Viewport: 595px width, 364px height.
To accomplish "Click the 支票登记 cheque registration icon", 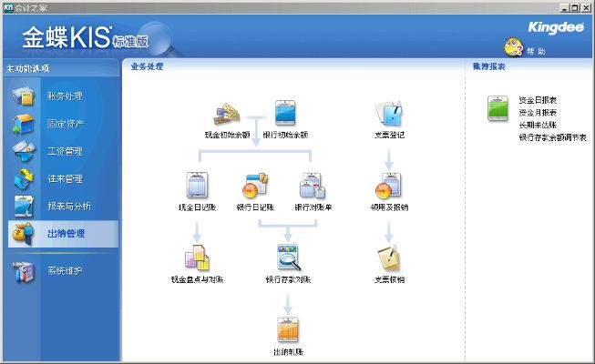I will click(389, 113).
